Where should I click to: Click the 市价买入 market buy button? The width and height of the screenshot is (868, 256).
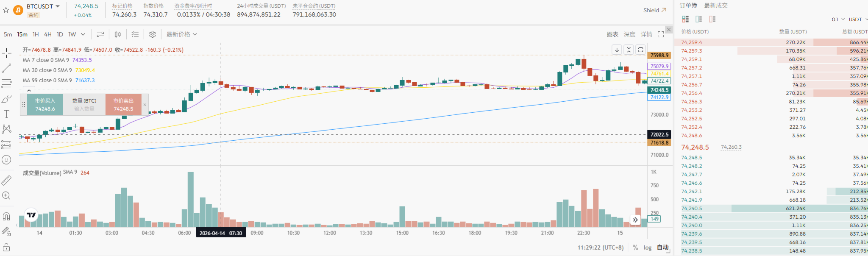[x=45, y=105]
